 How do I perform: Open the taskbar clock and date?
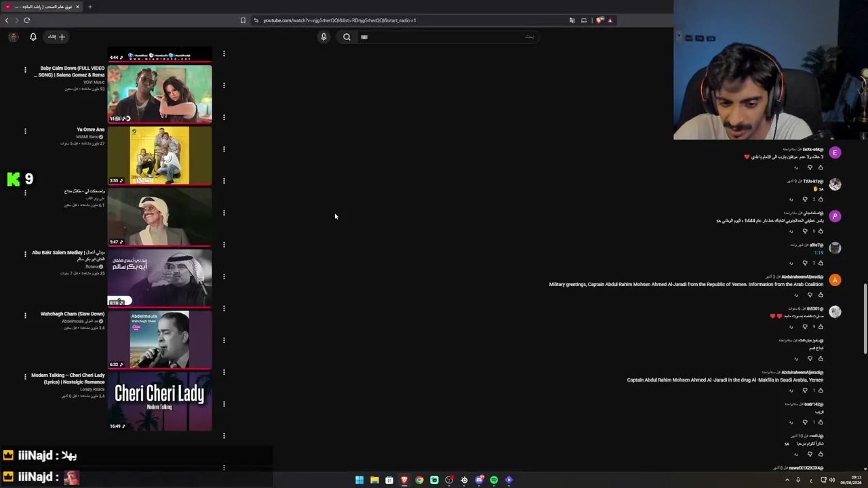pyautogui.click(x=851, y=480)
